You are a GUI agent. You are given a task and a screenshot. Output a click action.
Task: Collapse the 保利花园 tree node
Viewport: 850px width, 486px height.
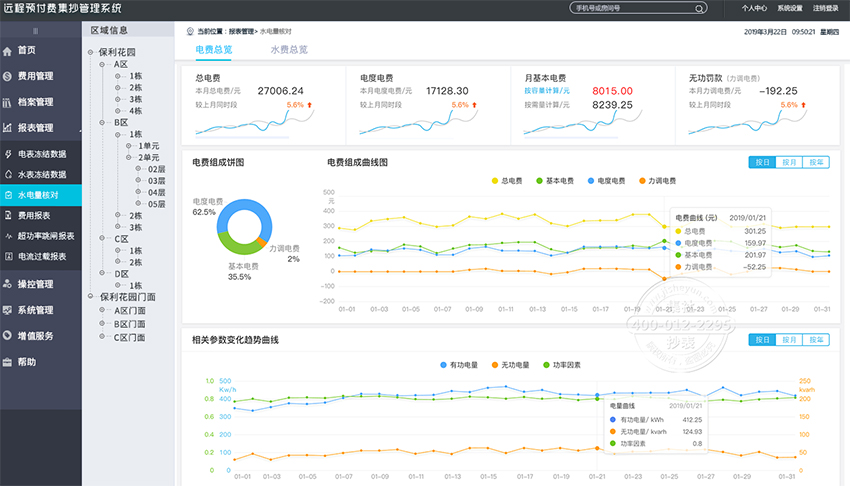click(x=91, y=50)
